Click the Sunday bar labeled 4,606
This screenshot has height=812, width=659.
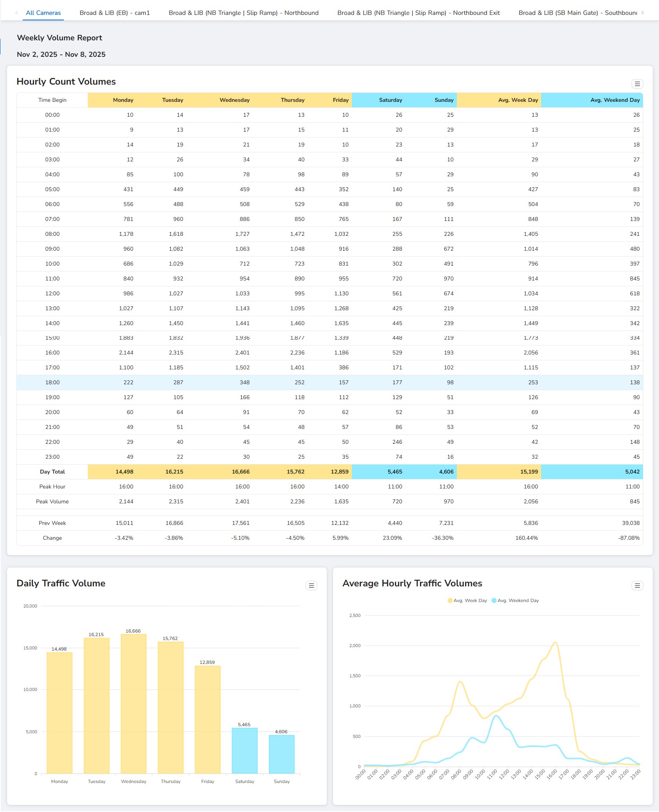[281, 754]
